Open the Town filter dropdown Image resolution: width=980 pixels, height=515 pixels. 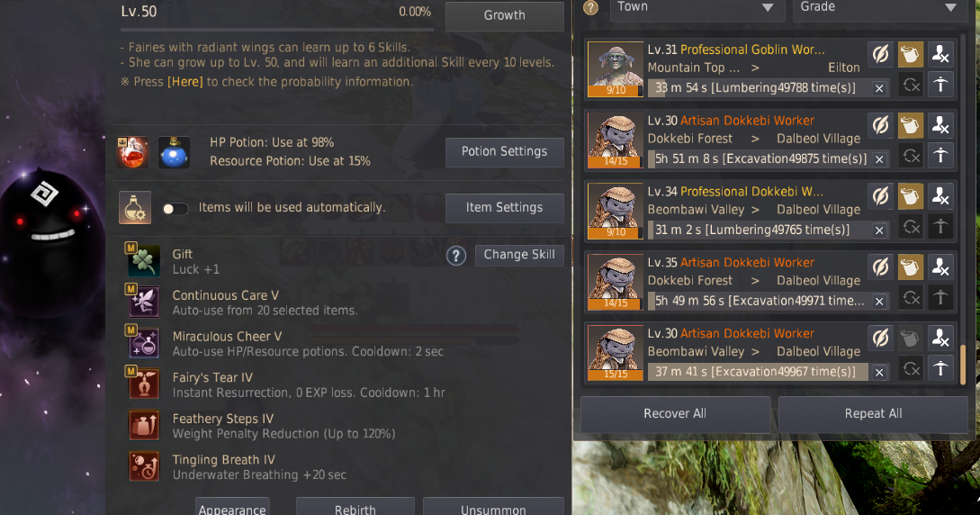[697, 8]
